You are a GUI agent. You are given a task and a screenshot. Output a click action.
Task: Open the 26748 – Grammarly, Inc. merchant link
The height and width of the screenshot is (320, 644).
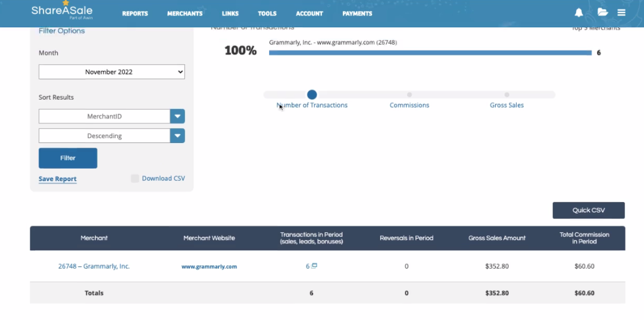click(x=93, y=266)
